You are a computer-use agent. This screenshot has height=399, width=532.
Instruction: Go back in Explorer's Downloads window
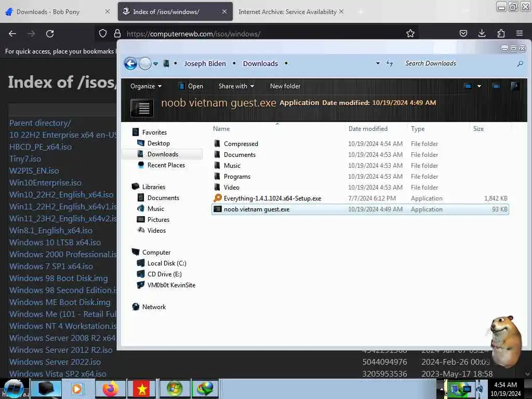130,63
